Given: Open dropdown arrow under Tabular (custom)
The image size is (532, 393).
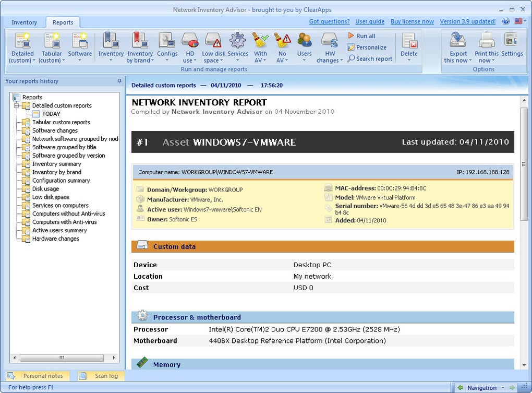Looking at the screenshot, I should tap(64, 61).
